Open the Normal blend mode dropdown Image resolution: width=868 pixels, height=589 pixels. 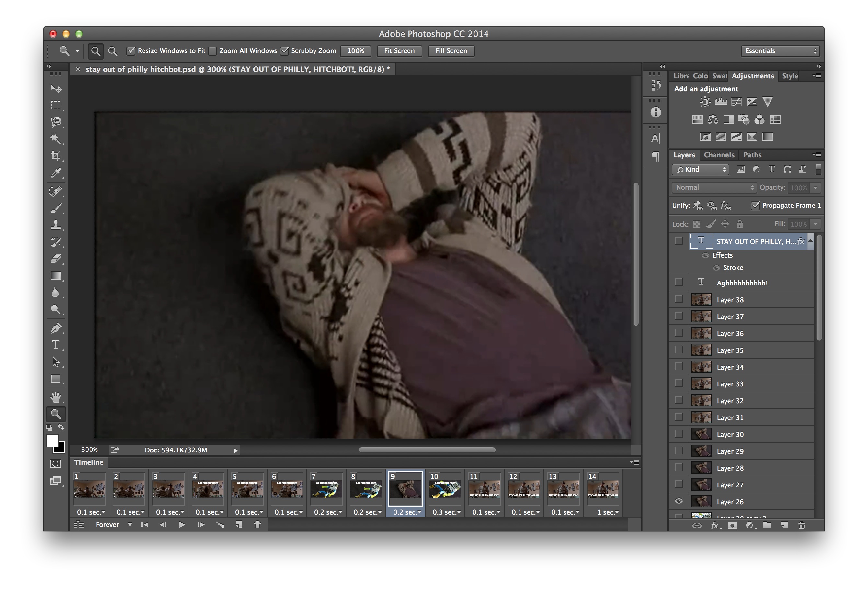click(714, 187)
